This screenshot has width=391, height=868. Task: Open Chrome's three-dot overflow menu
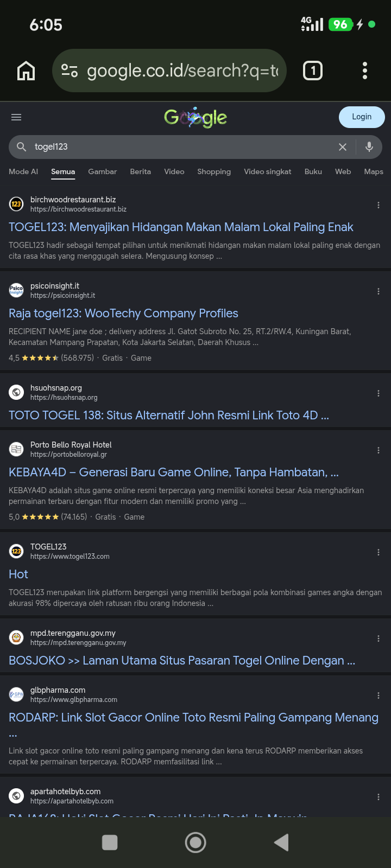(x=365, y=71)
